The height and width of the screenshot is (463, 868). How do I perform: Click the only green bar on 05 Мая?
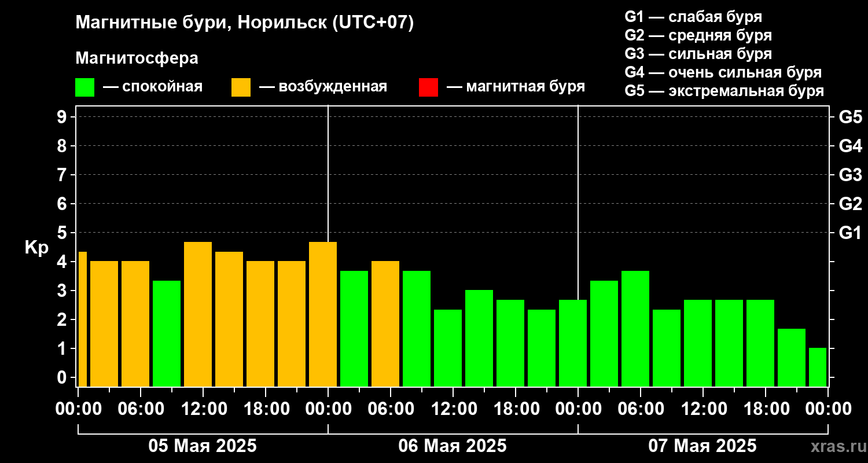pos(167,333)
